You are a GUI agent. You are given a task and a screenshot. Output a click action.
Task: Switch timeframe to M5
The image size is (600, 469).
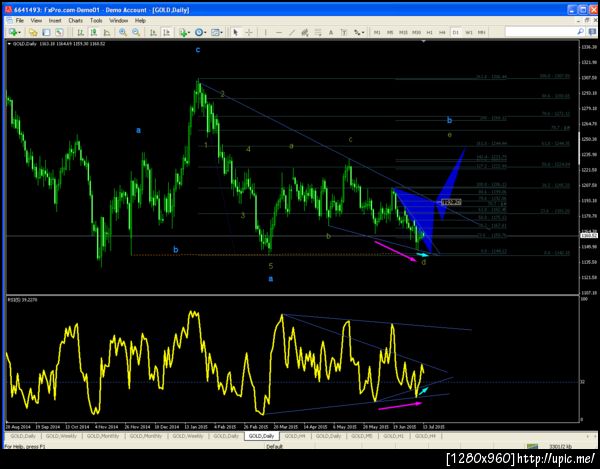(390, 33)
